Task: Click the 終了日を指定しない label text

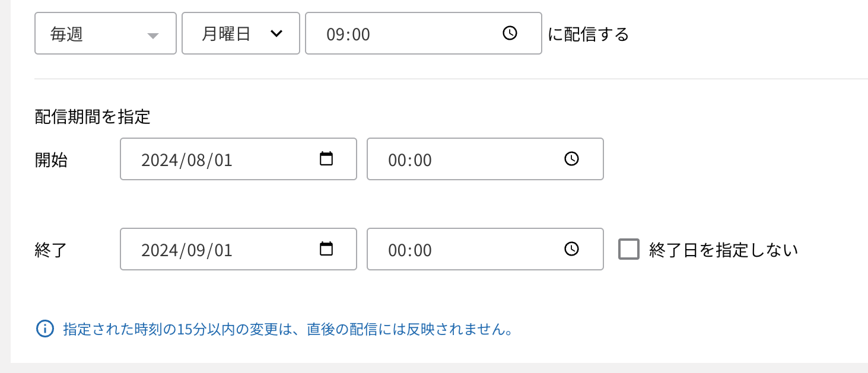Action: (x=724, y=250)
